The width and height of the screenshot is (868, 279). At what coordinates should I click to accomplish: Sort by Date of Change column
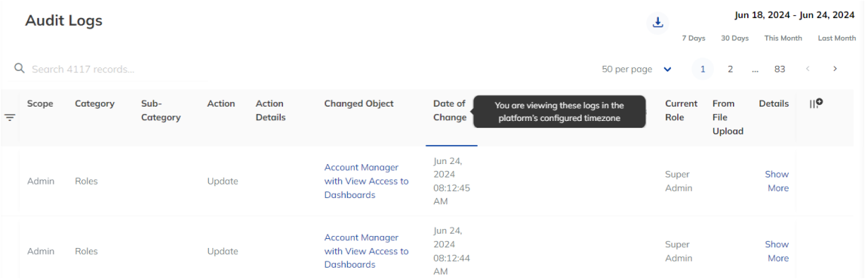coord(450,110)
